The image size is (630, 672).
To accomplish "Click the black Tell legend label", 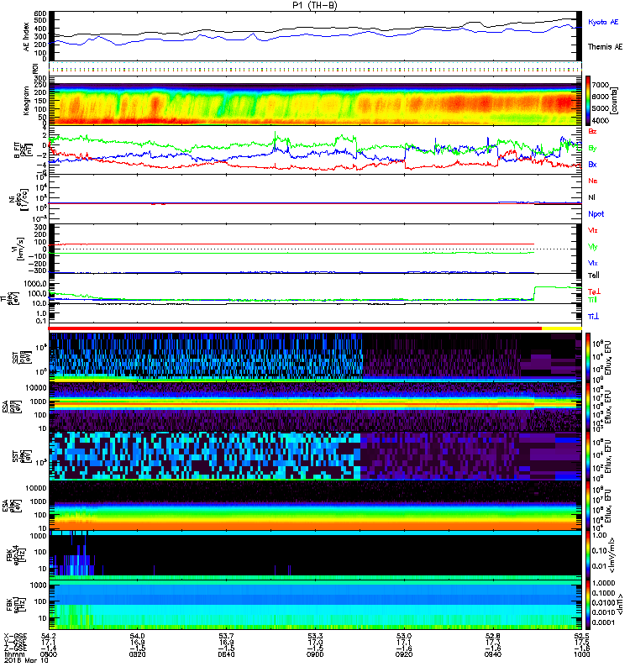I will click(x=594, y=276).
